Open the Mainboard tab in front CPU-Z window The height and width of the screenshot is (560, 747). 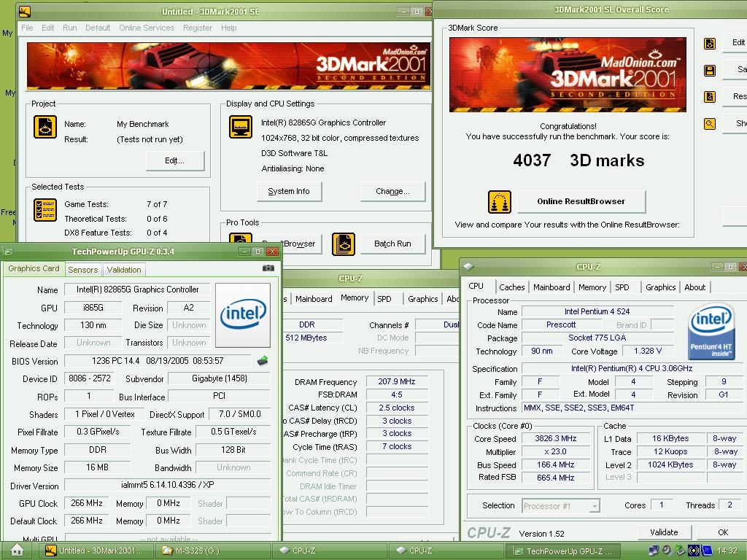pyautogui.click(x=551, y=287)
